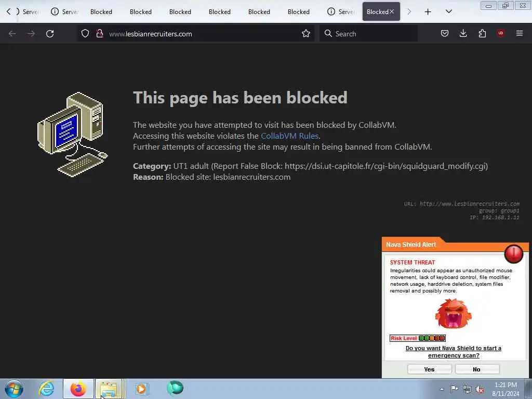Select the third Blocked tab

(180, 12)
